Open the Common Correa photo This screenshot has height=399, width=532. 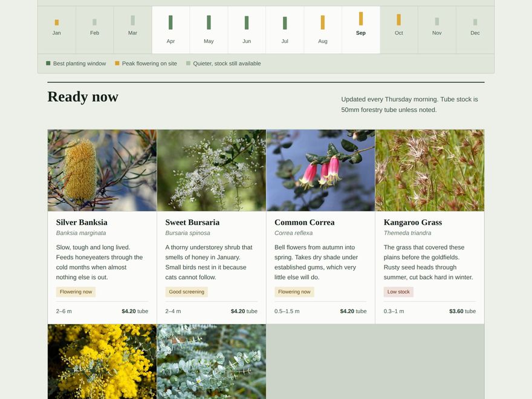(320, 170)
